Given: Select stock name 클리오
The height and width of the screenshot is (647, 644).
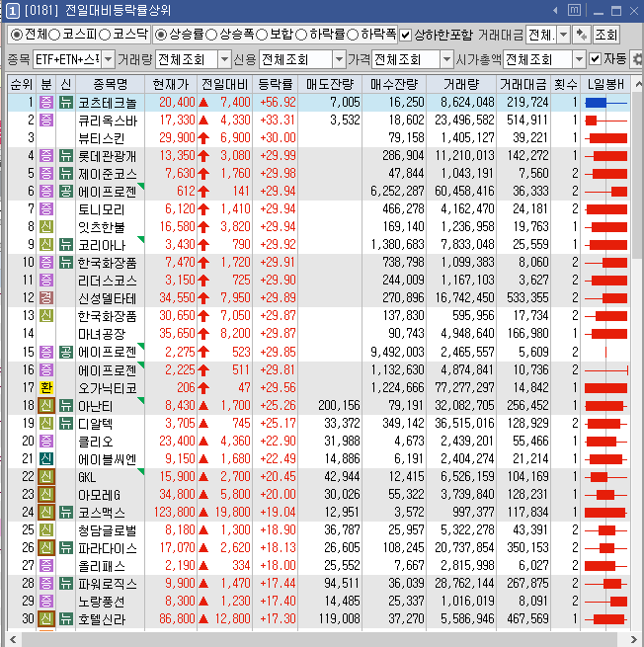Looking at the screenshot, I should [96, 442].
